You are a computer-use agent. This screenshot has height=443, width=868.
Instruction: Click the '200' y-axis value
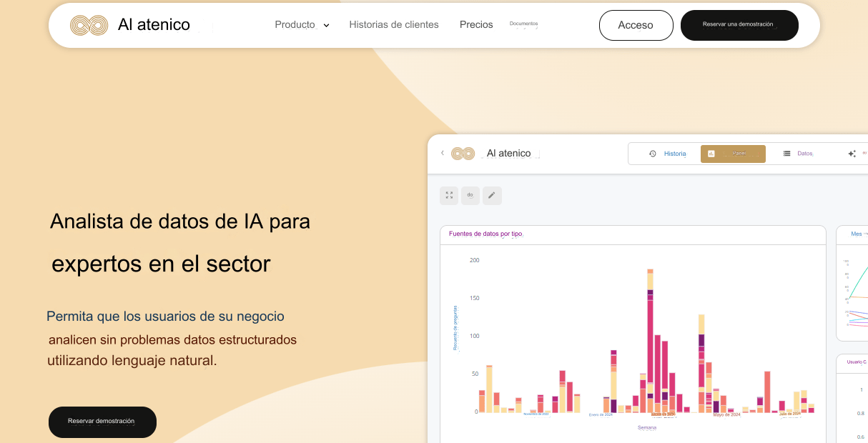coord(475,260)
